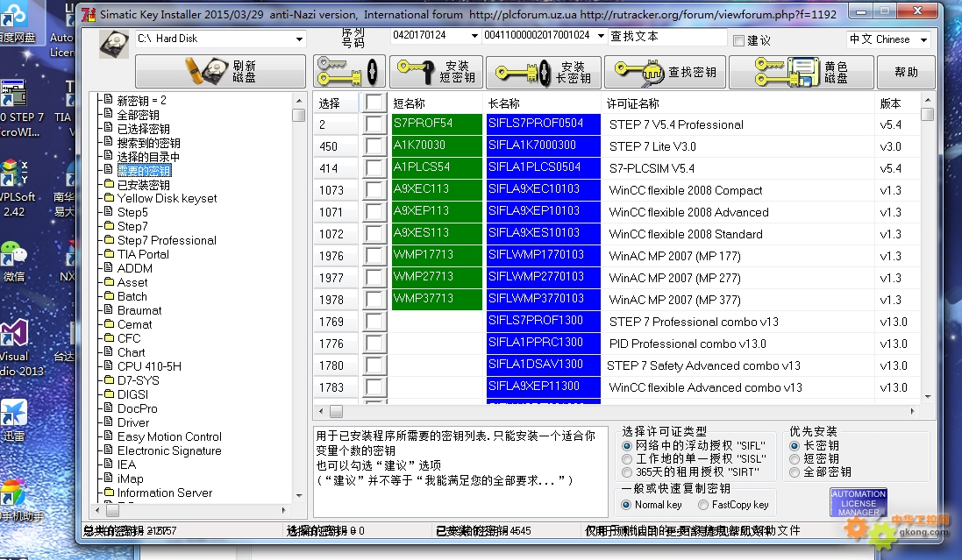Select Electronic Signature in the tree
The width and height of the screenshot is (962, 560).
[169, 450]
